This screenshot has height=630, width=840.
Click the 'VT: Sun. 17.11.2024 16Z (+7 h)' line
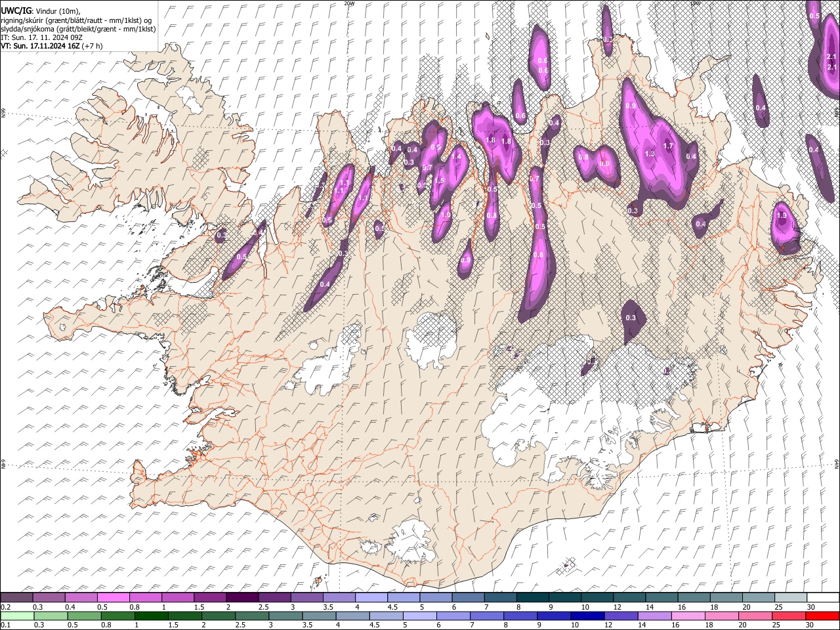51,46
